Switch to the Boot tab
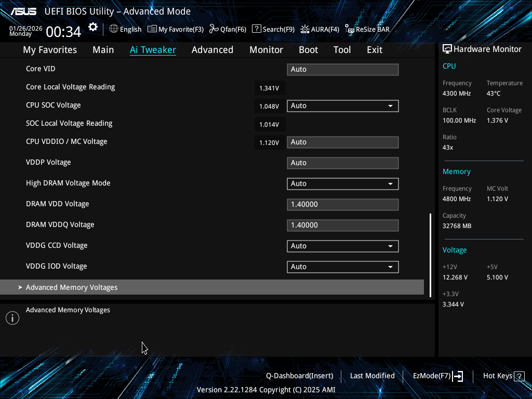532x399 pixels. click(x=308, y=50)
